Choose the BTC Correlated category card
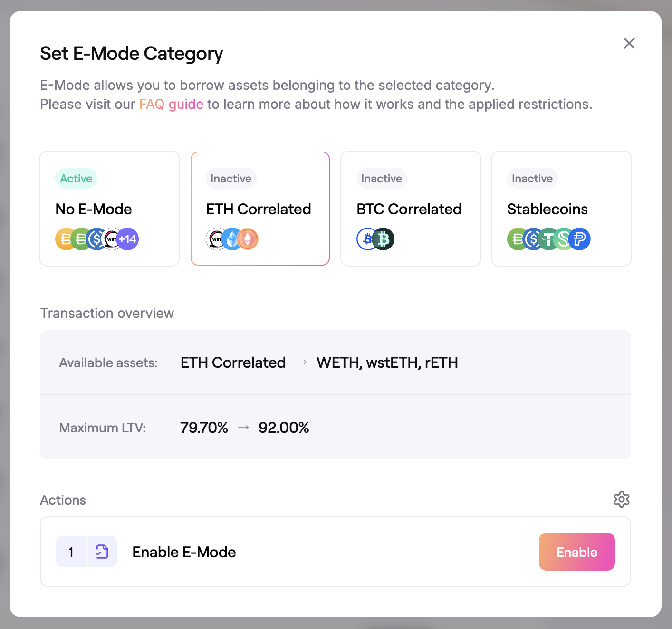This screenshot has height=629, width=672. click(411, 209)
